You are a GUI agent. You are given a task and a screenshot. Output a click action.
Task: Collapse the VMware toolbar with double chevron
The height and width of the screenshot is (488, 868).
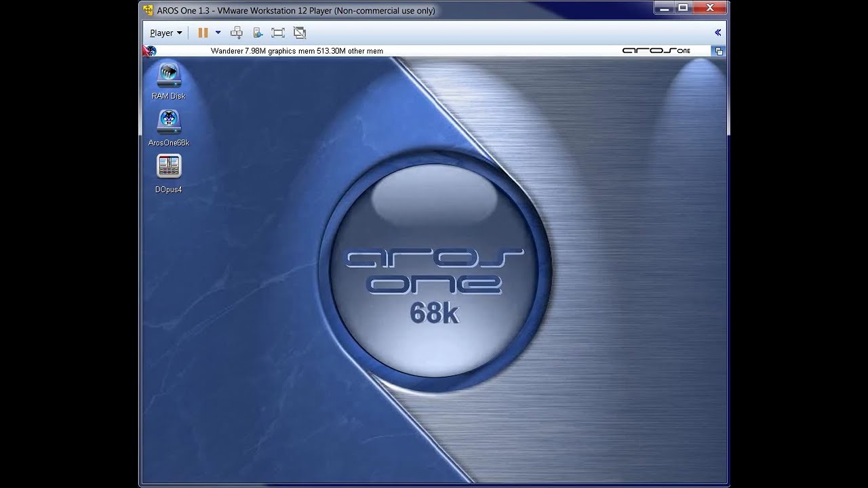pyautogui.click(x=717, y=33)
